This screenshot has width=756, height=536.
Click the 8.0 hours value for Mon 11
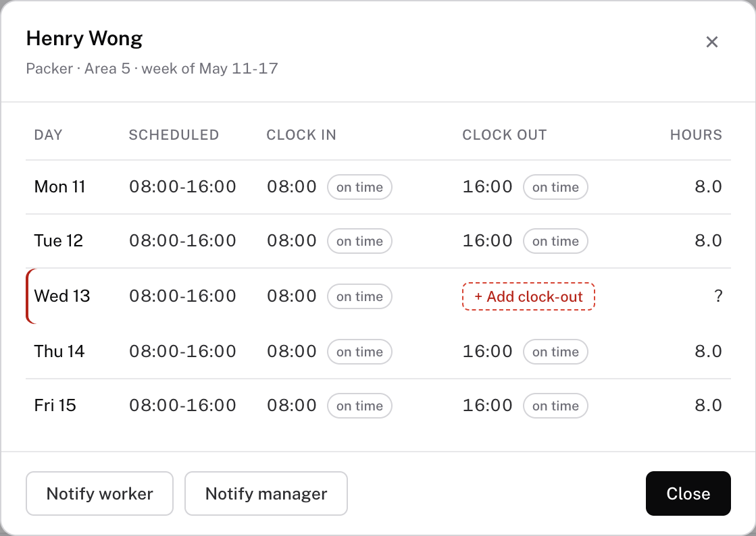[x=708, y=187]
